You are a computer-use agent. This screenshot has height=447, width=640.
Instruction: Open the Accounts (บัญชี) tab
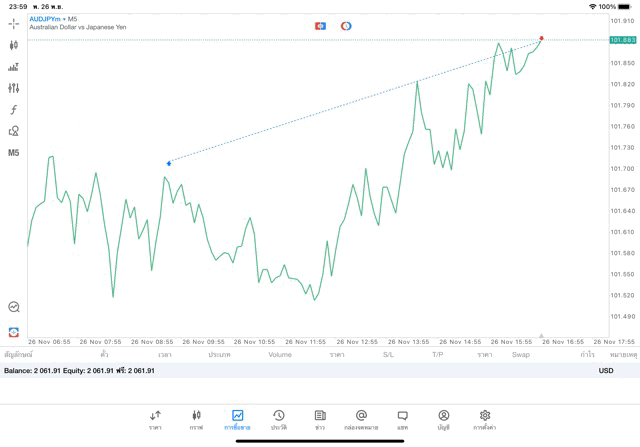(443, 419)
